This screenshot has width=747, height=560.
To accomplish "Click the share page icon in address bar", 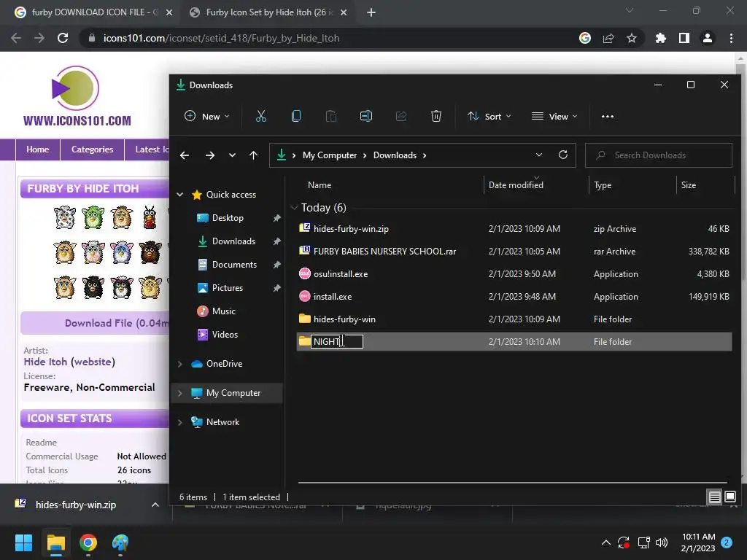I will click(608, 38).
